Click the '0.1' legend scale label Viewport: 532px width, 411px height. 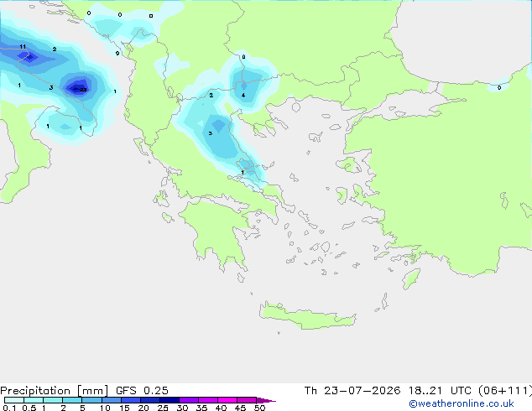(x=9, y=408)
